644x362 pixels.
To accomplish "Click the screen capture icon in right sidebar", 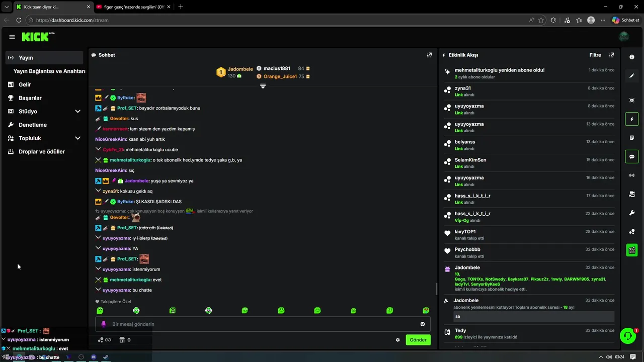I will pos(632,100).
